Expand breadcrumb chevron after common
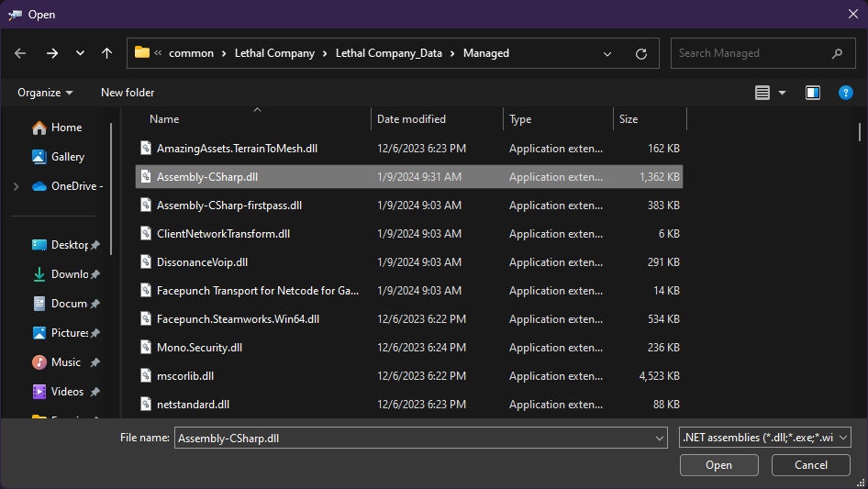 tap(224, 54)
